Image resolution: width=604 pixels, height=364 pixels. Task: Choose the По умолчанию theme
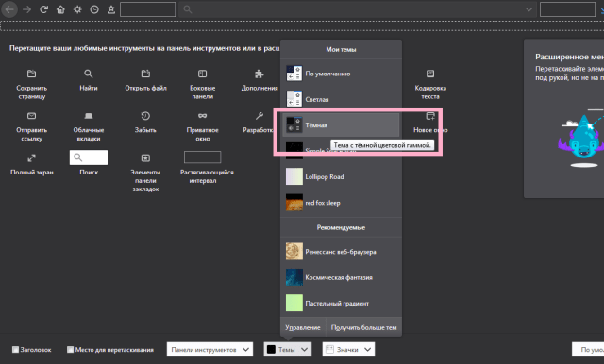341,74
